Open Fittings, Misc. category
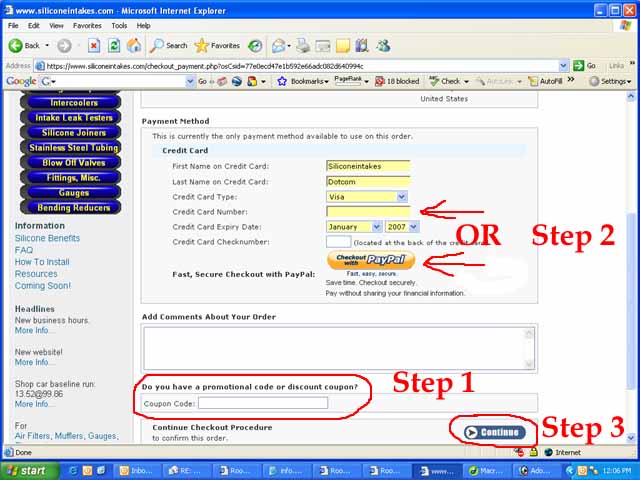640x480 pixels. tap(73, 178)
